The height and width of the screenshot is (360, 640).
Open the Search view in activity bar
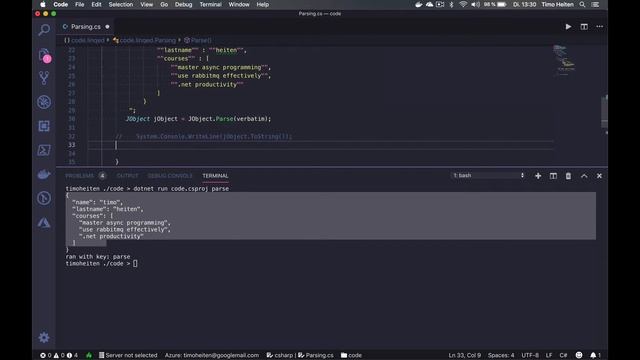click(44, 29)
